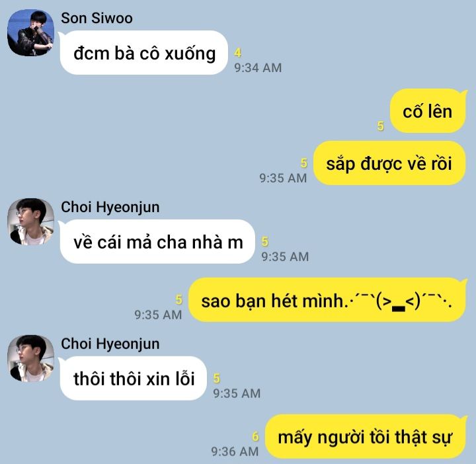
Task: Tap the yellow "cố lên" message bubble
Action: click(428, 111)
